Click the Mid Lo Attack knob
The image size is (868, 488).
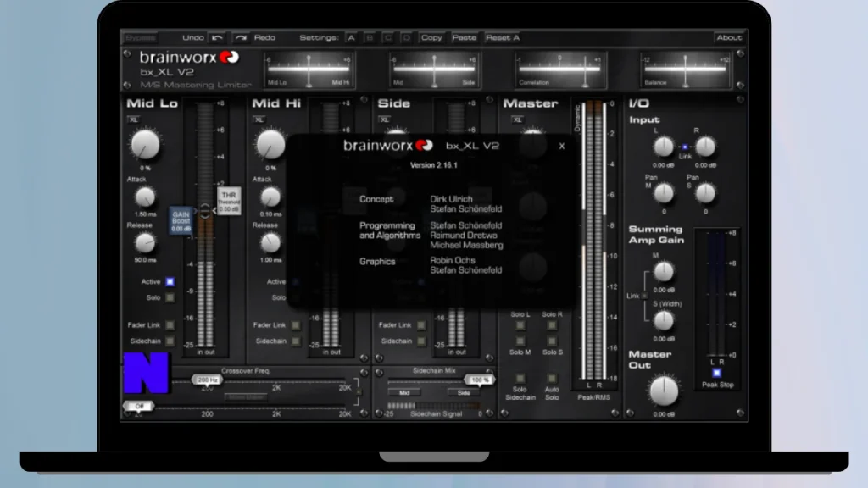(x=145, y=197)
